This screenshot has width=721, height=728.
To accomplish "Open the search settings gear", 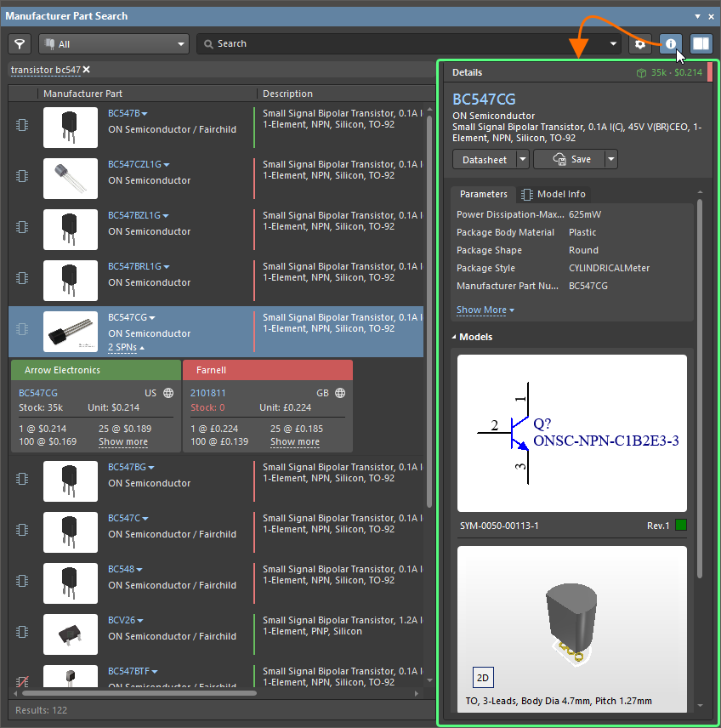I will point(640,43).
